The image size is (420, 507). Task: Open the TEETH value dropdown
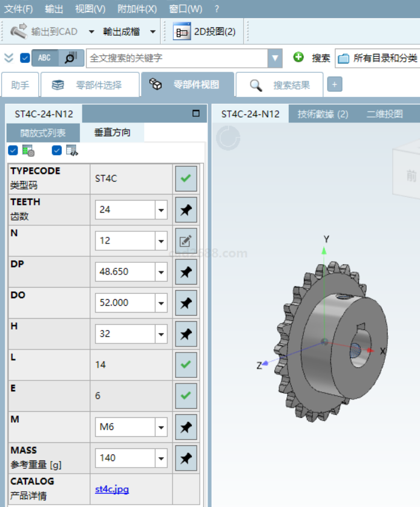(x=162, y=210)
